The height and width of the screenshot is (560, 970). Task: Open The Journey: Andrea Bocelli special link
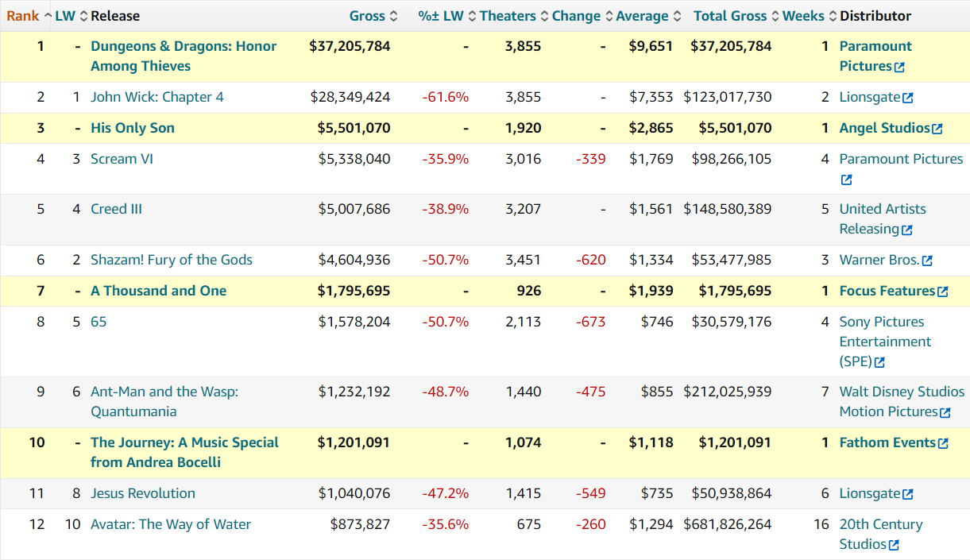[184, 452]
